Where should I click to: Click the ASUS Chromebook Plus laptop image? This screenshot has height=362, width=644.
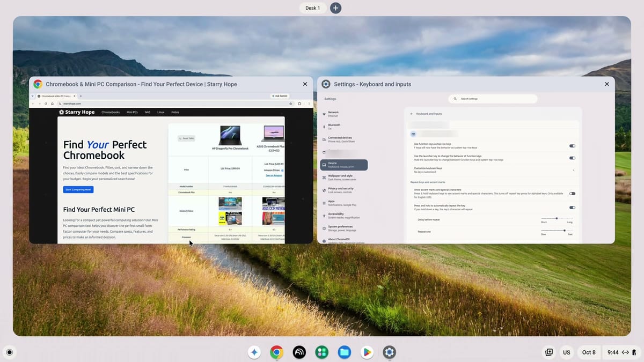pyautogui.click(x=273, y=134)
